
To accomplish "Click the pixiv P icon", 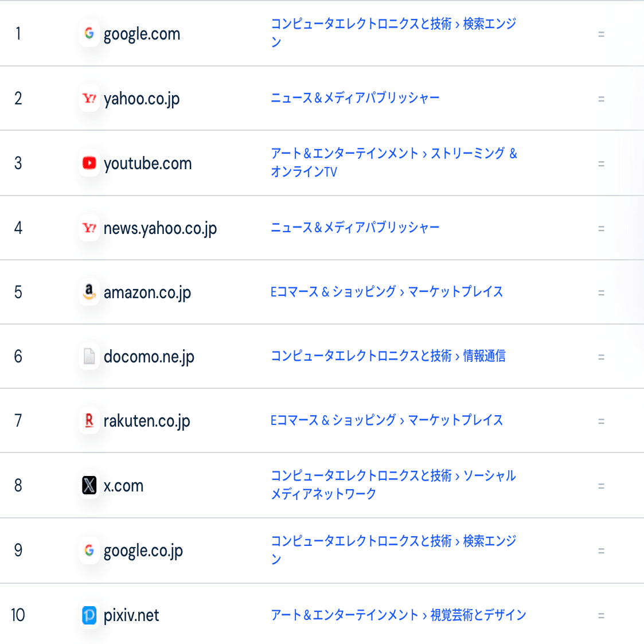I will pyautogui.click(x=89, y=615).
